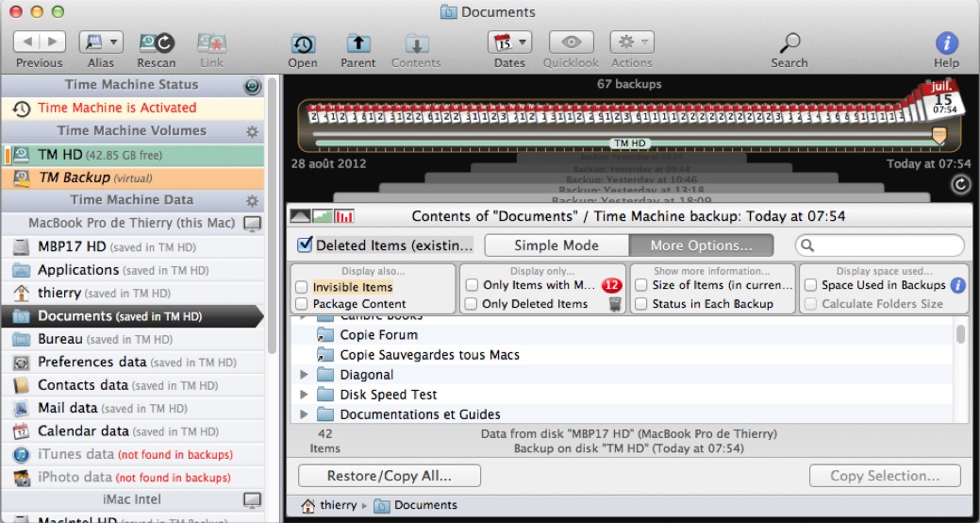Click the trash icon near Only Deleted Items
This screenshot has height=523, width=980.
(615, 305)
